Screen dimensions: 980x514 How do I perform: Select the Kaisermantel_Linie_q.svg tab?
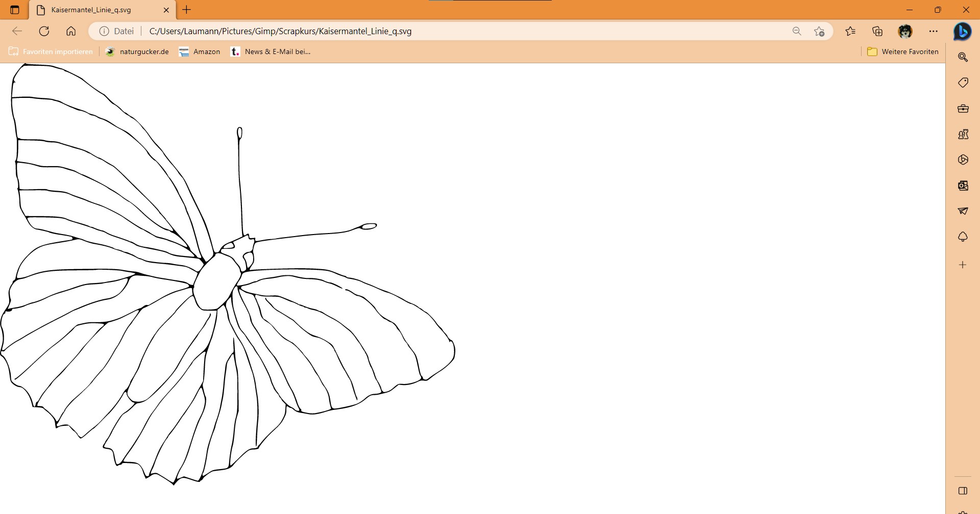[x=97, y=10]
